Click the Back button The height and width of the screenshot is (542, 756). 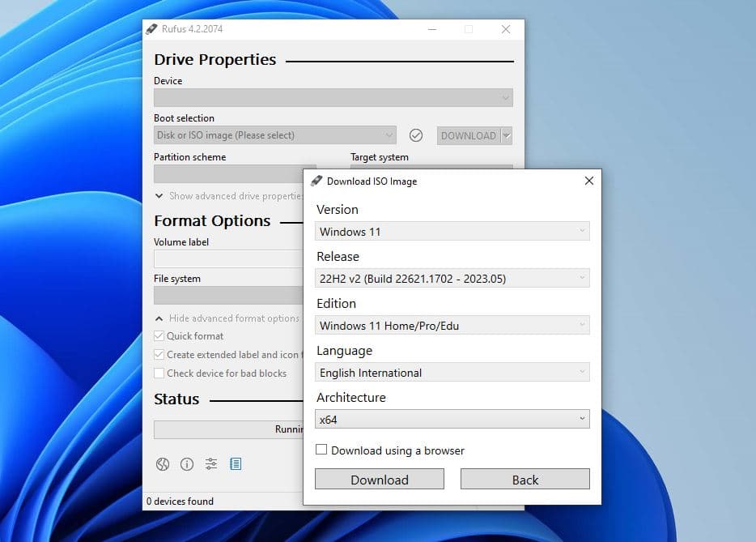[x=525, y=480]
